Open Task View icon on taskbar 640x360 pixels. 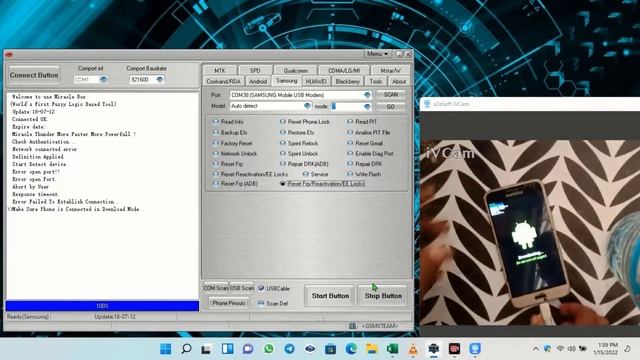point(207,349)
